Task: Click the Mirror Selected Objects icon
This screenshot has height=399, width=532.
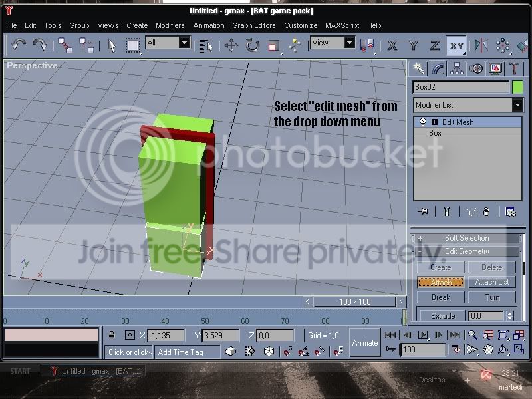Action: click(x=481, y=45)
